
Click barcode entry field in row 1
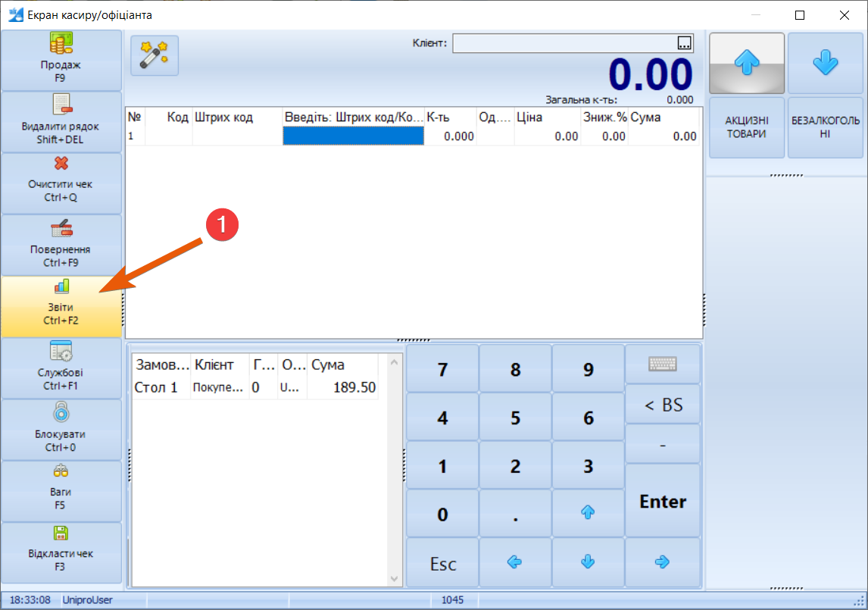[x=353, y=136]
